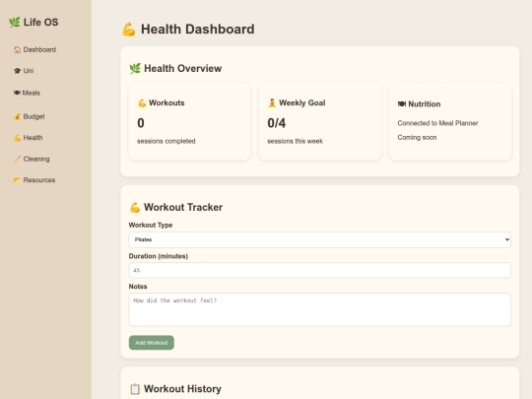This screenshot has width=532, height=399.
Task: Click 'Connected to Meal Planner' text
Action: [x=437, y=123]
